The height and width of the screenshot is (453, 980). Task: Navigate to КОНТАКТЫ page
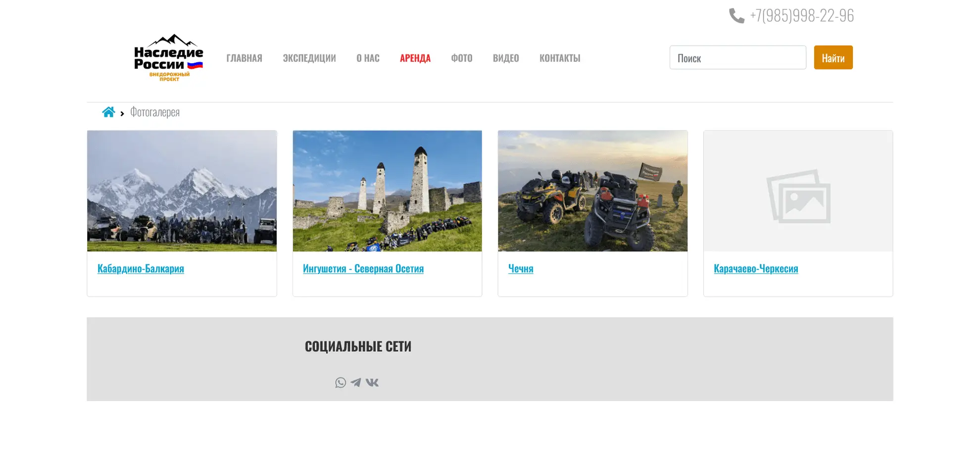[x=560, y=58]
